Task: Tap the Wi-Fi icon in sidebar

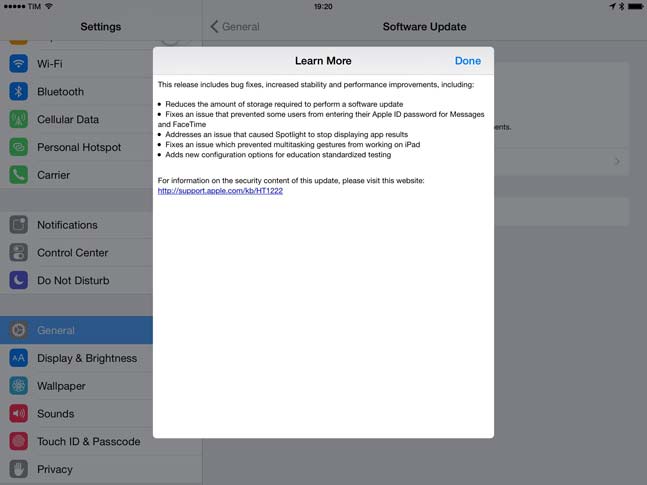Action: coord(18,64)
